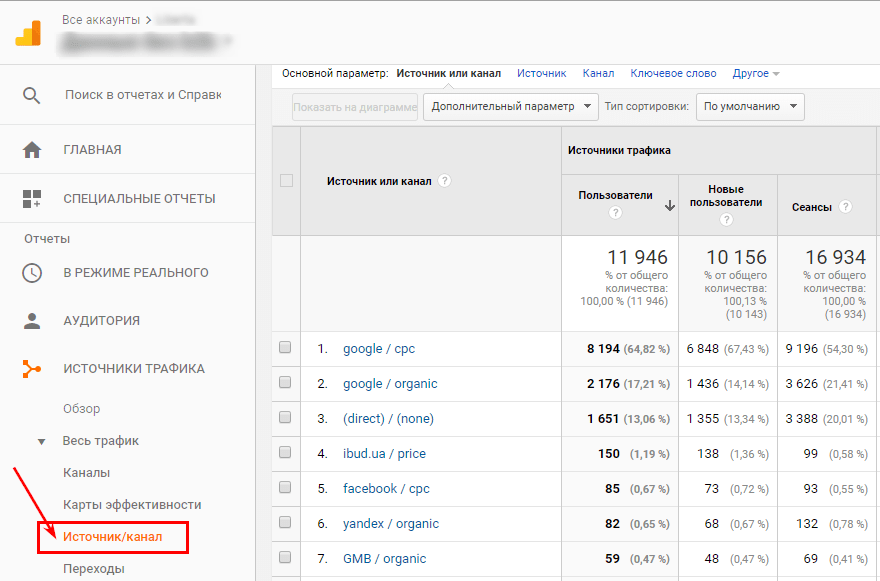Open the По умолчанию sort type dropdown
Image resolution: width=880 pixels, height=581 pixels.
[x=750, y=107]
